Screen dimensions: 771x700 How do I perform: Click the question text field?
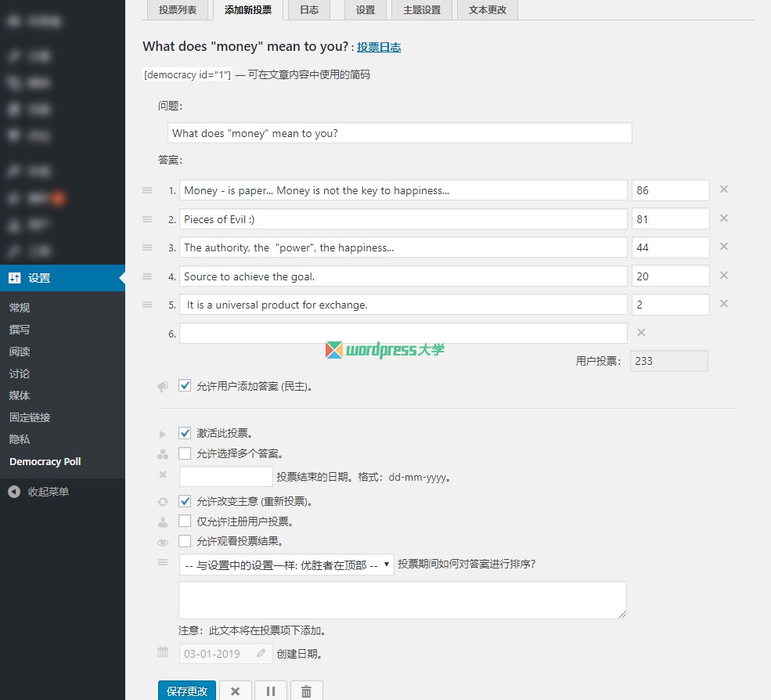coord(400,133)
